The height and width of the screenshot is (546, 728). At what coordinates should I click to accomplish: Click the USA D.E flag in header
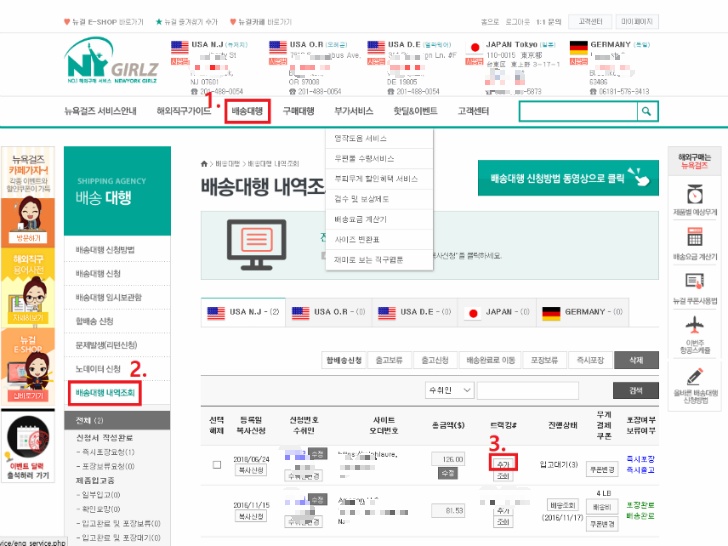(x=376, y=47)
